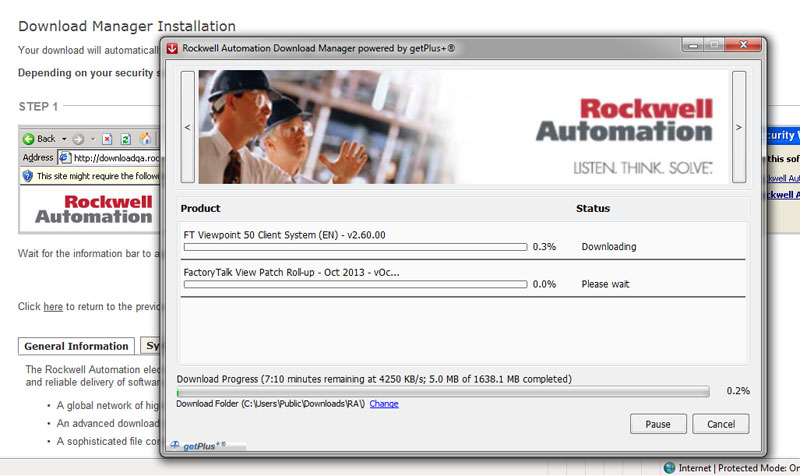Minimize the Download Manager window
This screenshot has width=800, height=476.
[693, 45]
